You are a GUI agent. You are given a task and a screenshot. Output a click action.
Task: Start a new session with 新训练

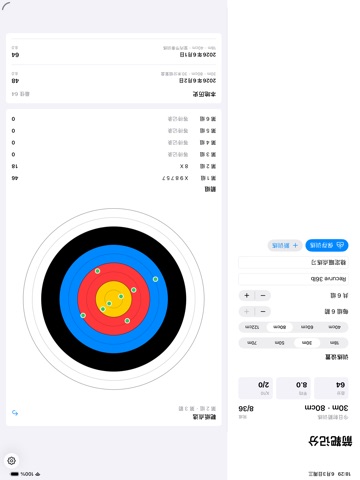pos(285,245)
